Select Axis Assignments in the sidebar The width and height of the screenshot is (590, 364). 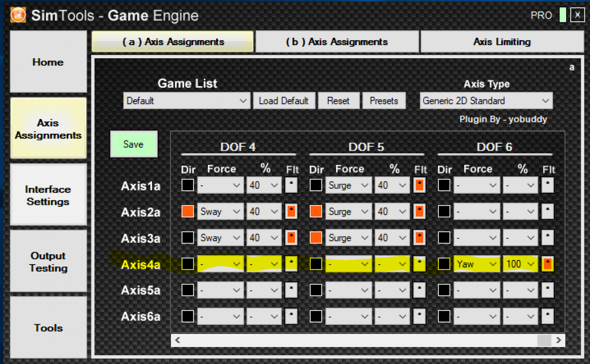pyautogui.click(x=48, y=129)
